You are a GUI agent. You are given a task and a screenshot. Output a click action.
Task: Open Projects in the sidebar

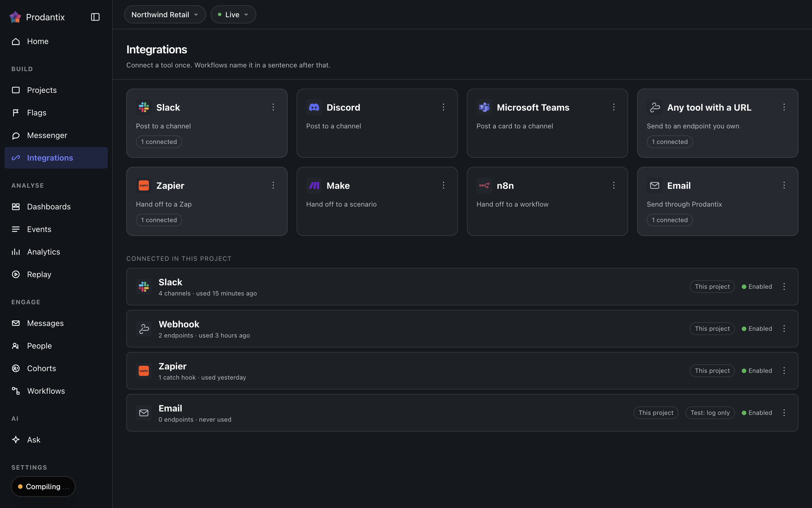pyautogui.click(x=56, y=90)
